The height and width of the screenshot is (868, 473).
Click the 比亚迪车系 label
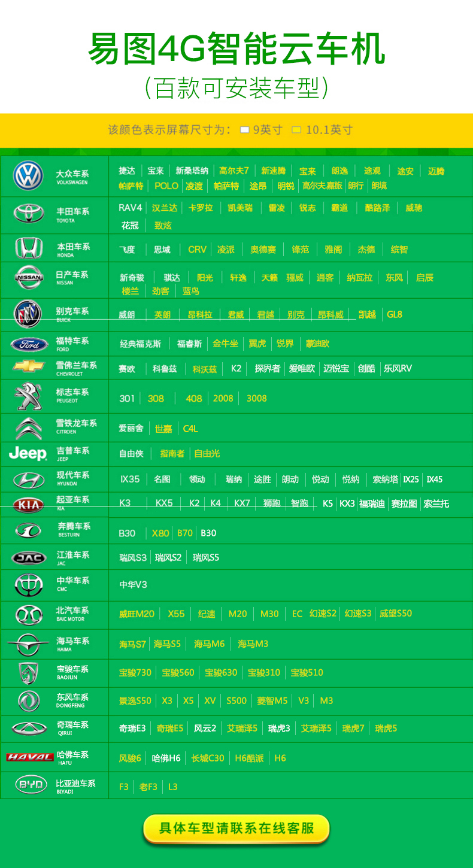75,783
